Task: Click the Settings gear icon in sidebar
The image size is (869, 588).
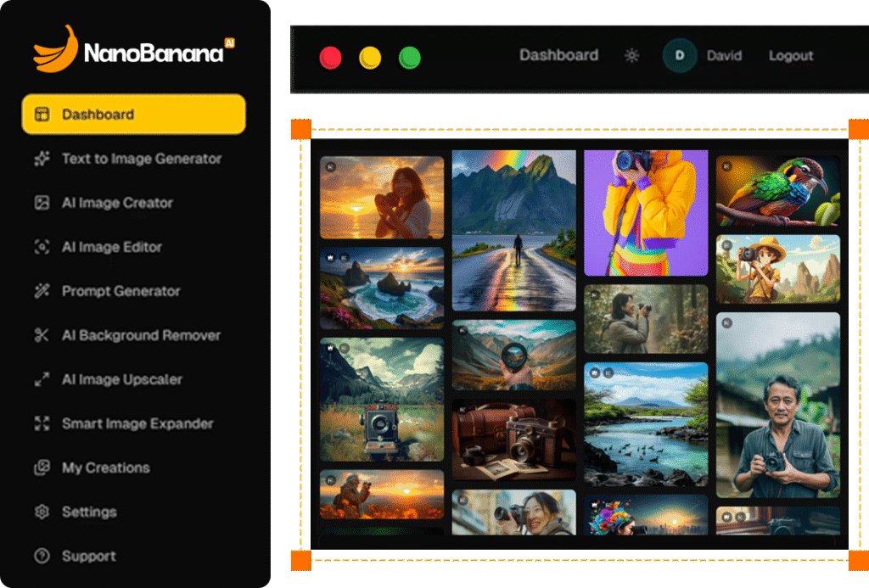Action: click(42, 512)
